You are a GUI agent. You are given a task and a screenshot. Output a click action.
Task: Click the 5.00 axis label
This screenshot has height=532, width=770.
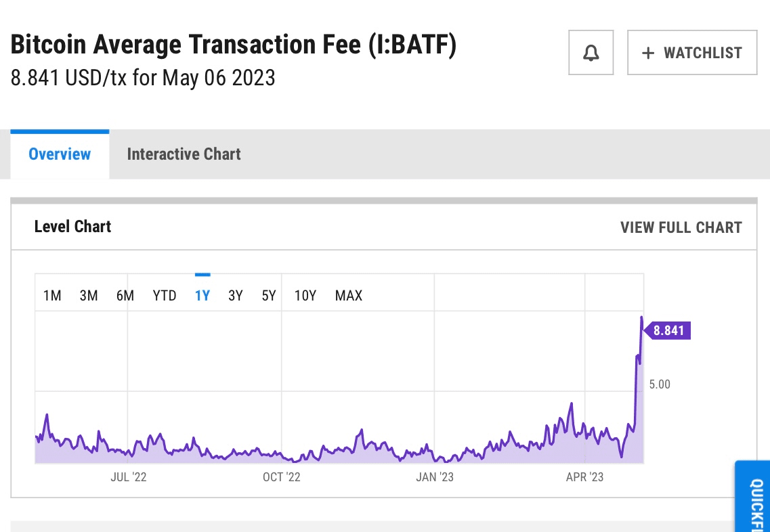(x=658, y=384)
